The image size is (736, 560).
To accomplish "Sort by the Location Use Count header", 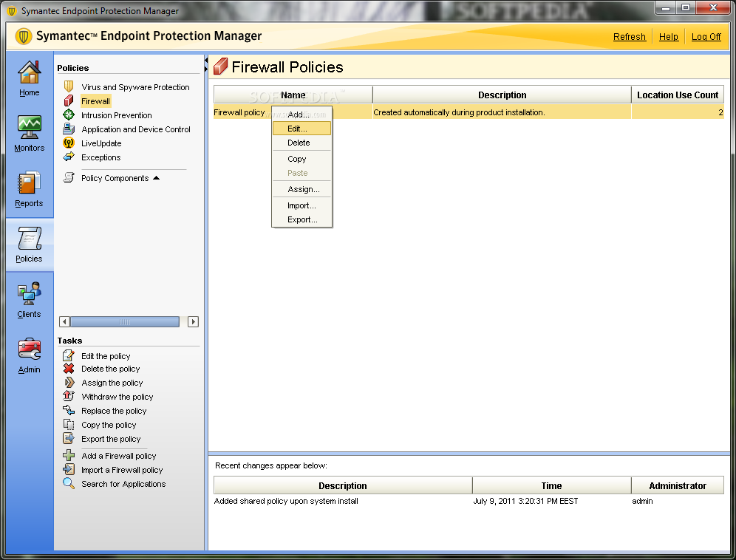I will coord(678,95).
